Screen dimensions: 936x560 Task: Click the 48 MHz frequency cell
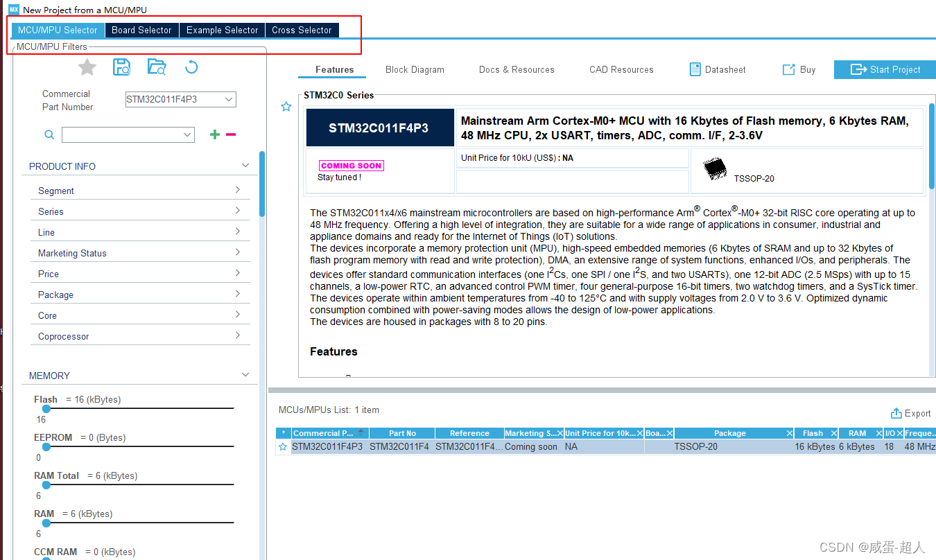pos(920,447)
